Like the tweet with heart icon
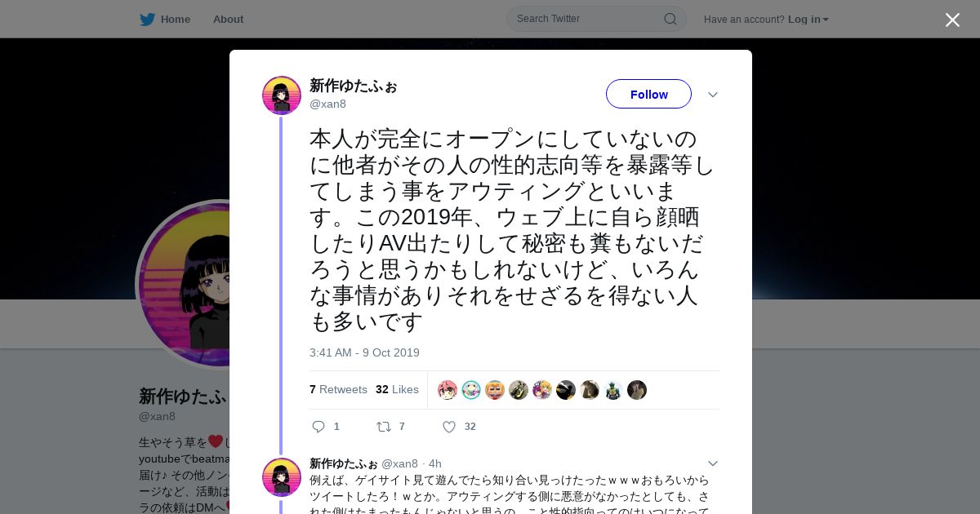Screen dimensions: 980x514 pyautogui.click(x=448, y=426)
